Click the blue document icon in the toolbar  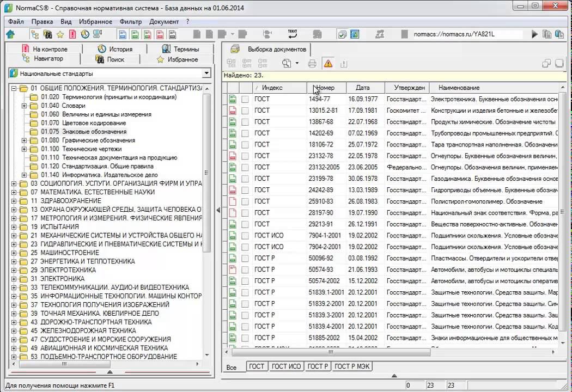123,34
